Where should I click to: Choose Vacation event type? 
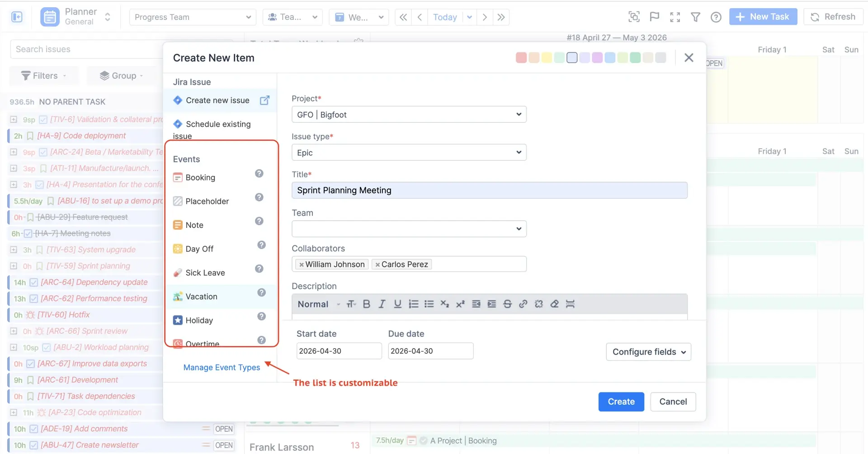[x=201, y=296]
